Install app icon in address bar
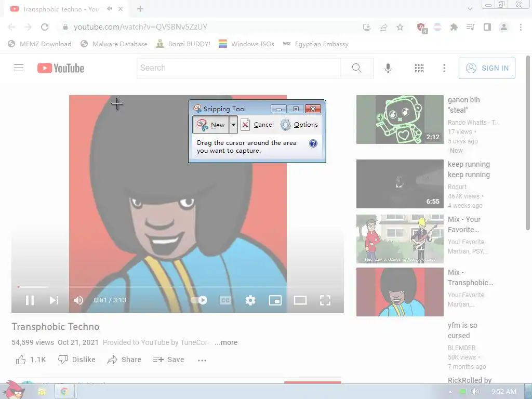The width and height of the screenshot is (532, 399). [x=367, y=27]
